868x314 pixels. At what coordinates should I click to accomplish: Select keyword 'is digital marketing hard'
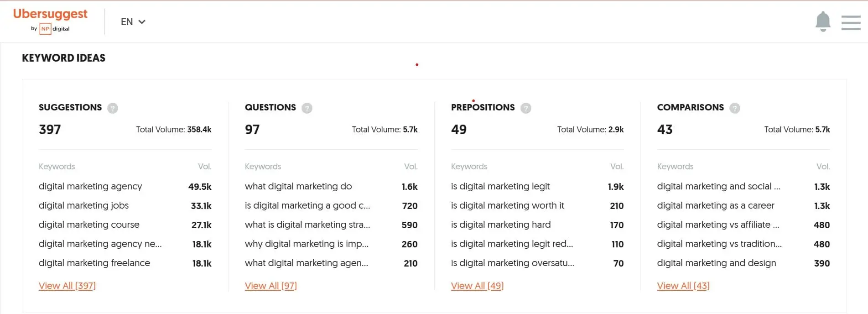pos(500,225)
